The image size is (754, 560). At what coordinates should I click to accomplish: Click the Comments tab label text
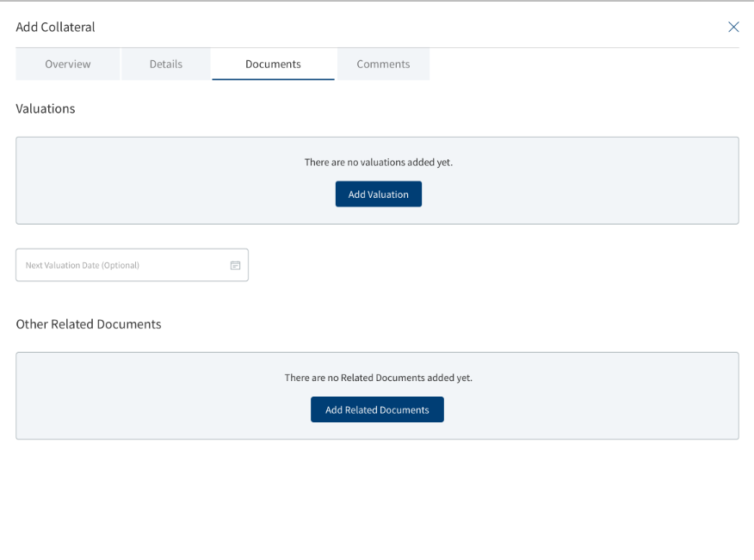click(383, 64)
